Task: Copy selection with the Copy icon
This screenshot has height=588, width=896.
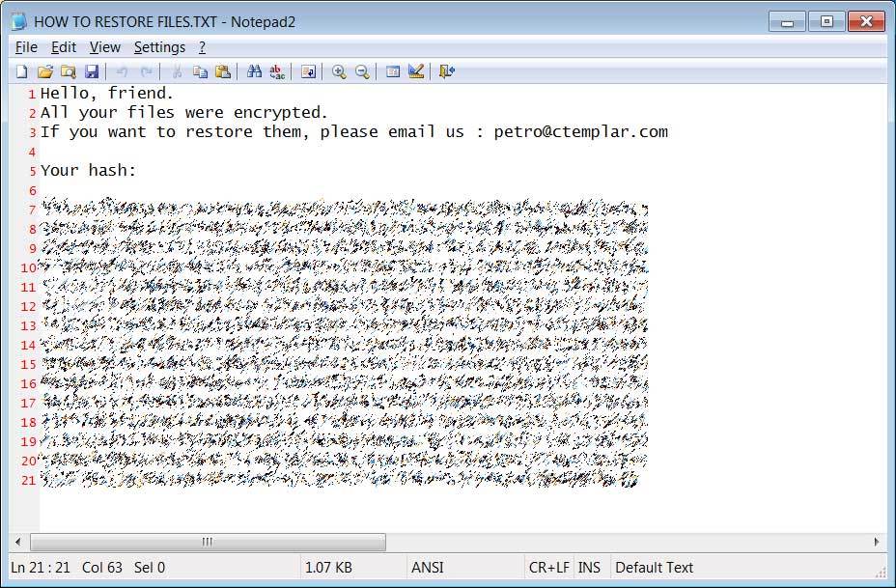Action: click(x=200, y=71)
